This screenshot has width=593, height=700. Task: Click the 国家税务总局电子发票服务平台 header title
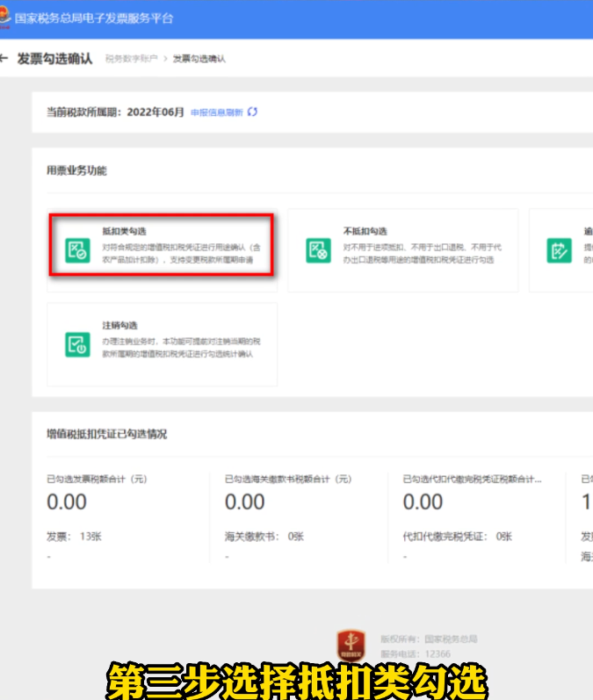(94, 18)
